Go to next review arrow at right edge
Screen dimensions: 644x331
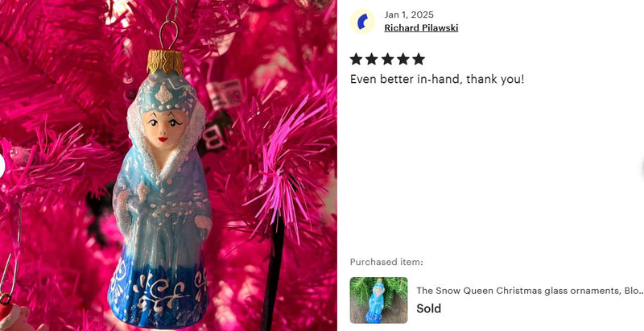(642, 168)
